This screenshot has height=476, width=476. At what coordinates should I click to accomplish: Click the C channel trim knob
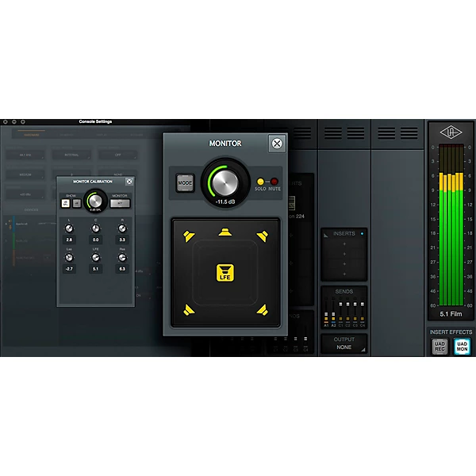click(x=95, y=228)
